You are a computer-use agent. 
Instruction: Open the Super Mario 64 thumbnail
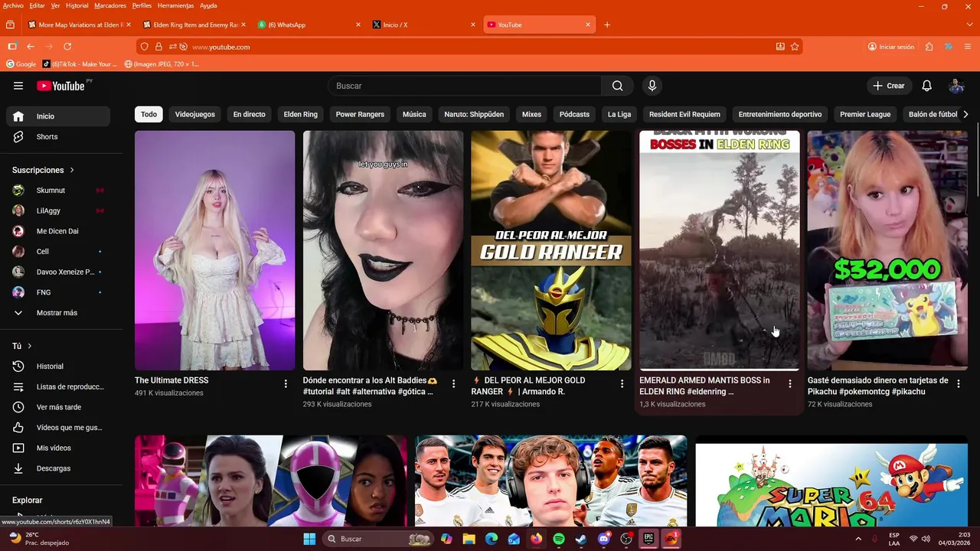point(831,481)
